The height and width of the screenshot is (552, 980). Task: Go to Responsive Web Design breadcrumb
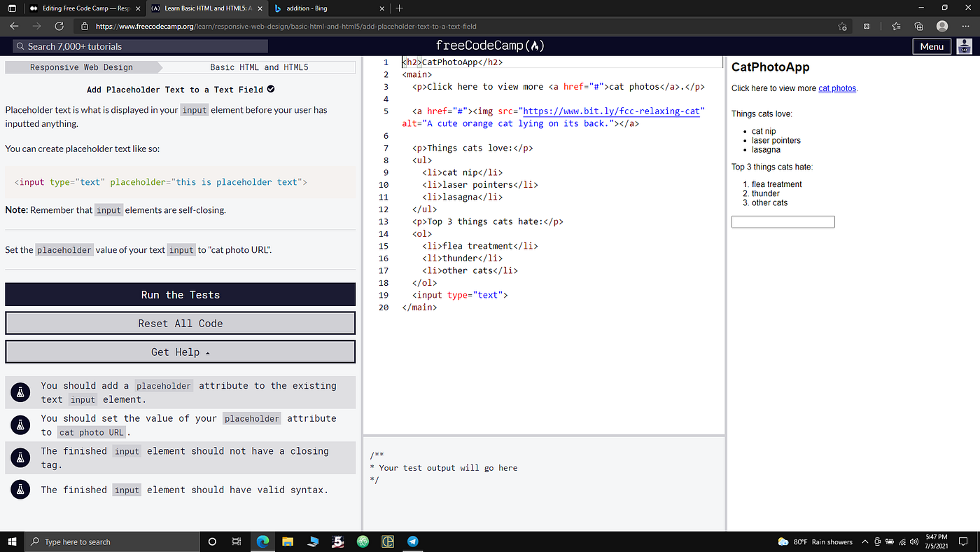[x=81, y=67]
